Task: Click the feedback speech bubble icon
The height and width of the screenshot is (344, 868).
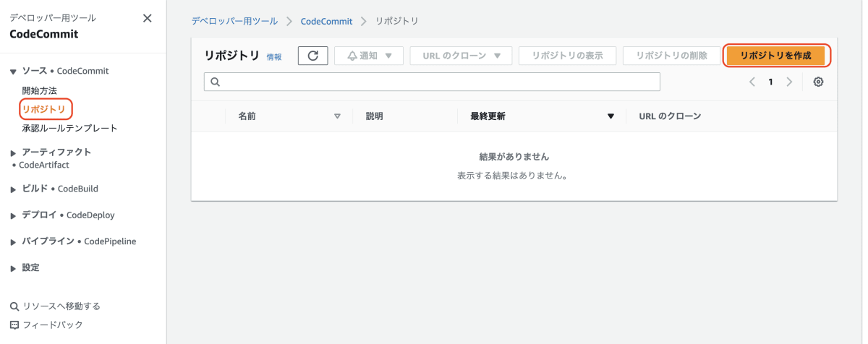Action: tap(14, 325)
